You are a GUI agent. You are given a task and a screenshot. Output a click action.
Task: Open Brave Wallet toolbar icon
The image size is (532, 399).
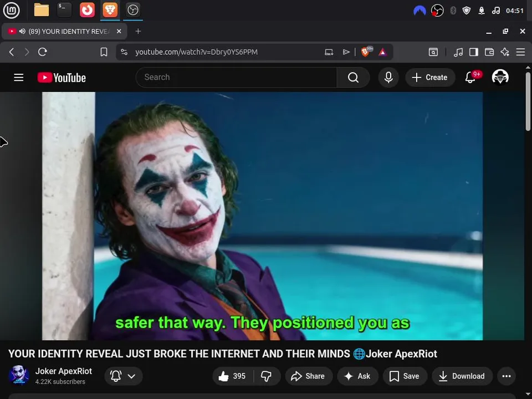[x=489, y=52]
